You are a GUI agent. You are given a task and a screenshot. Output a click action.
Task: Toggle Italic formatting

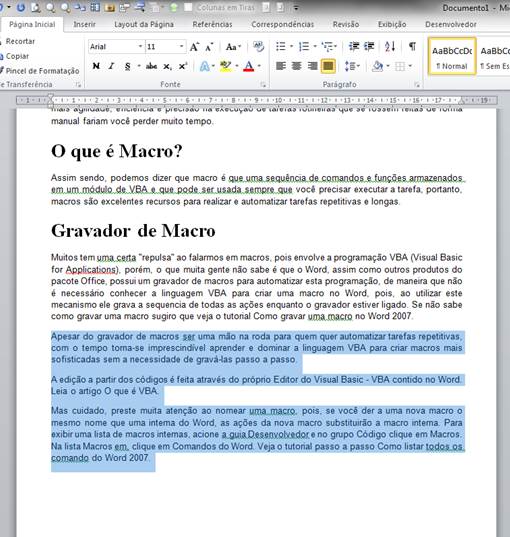click(x=111, y=66)
